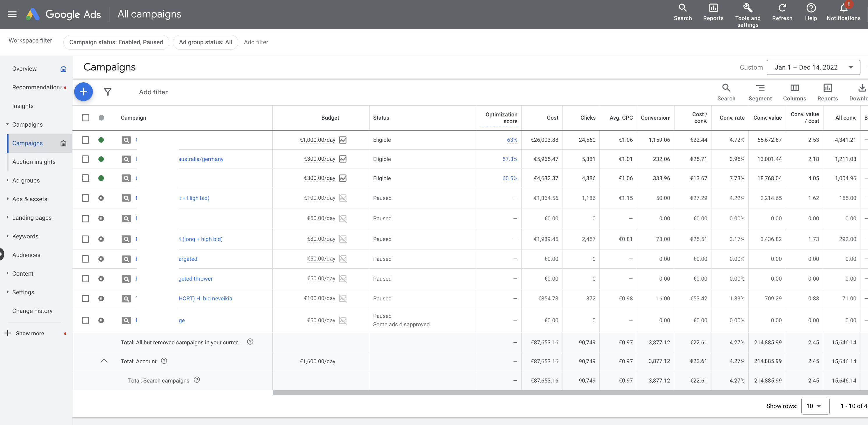This screenshot has width=868, height=425.
Task: Click paused status icon of High bid) campaign
Action: [101, 198]
